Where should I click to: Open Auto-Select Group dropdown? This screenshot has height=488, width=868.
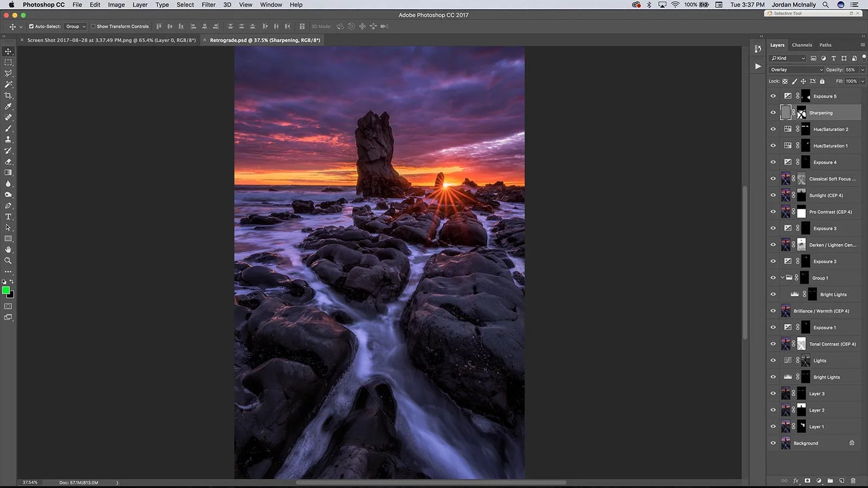76,26
